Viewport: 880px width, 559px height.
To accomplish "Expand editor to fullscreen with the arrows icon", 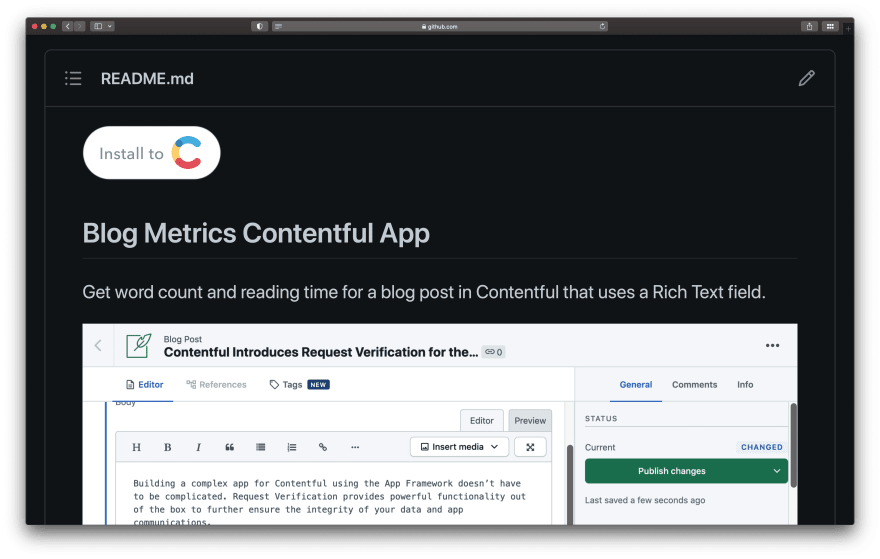I will [530, 447].
